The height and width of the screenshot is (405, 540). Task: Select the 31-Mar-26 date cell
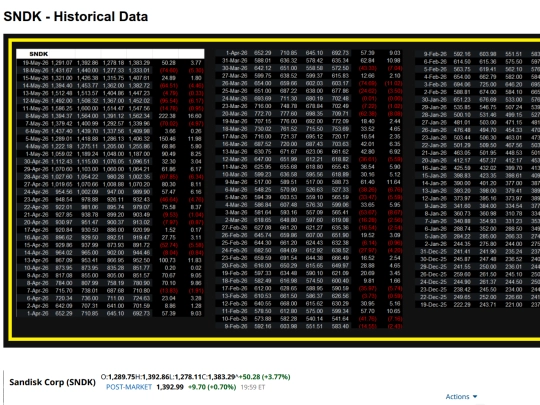(x=235, y=60)
